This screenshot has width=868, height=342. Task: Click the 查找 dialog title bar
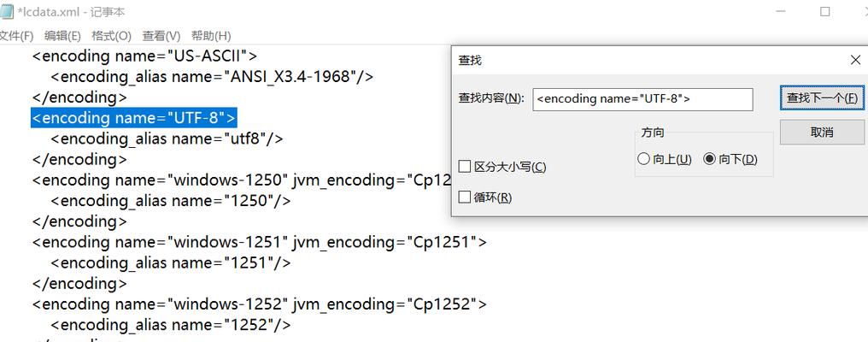click(x=648, y=60)
